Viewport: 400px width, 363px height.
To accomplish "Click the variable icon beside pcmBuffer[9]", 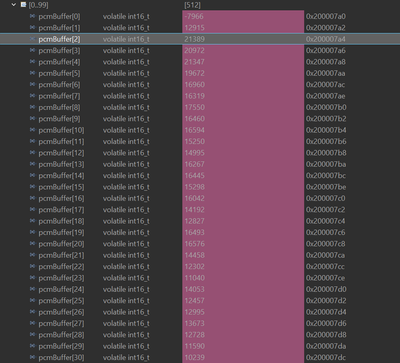I will tap(32, 119).
